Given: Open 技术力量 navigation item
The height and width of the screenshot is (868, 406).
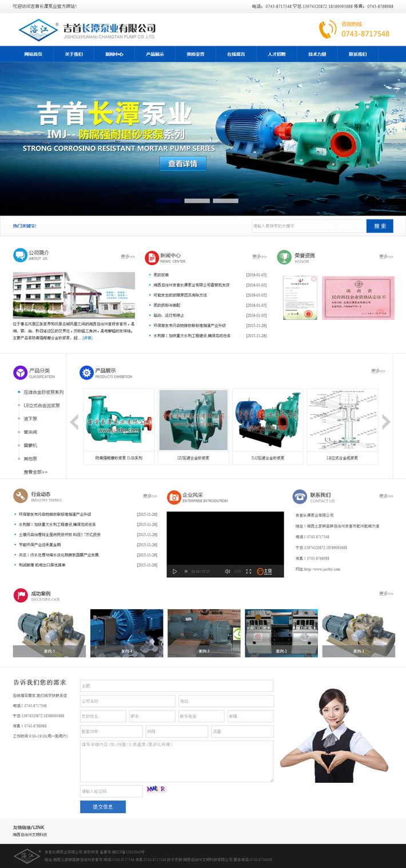Looking at the screenshot, I should (317, 54).
